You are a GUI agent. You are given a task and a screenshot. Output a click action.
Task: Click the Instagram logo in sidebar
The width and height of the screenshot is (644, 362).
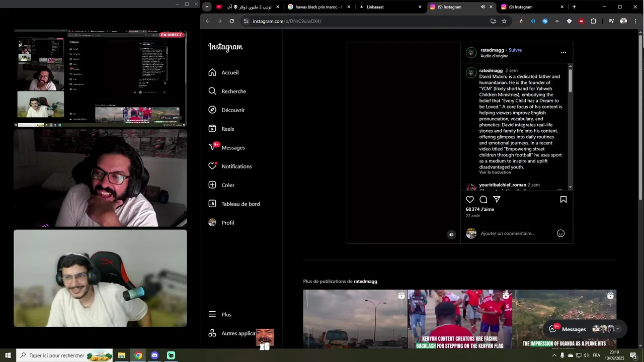click(x=225, y=47)
